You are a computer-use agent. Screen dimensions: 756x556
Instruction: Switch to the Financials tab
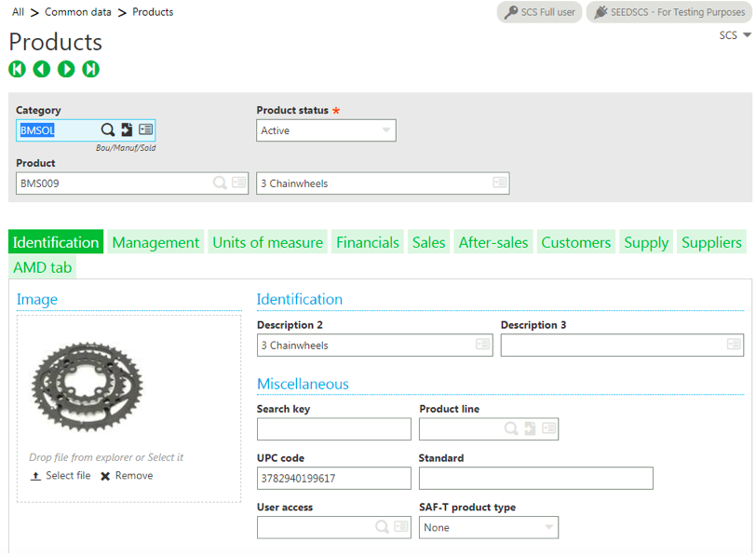click(367, 241)
